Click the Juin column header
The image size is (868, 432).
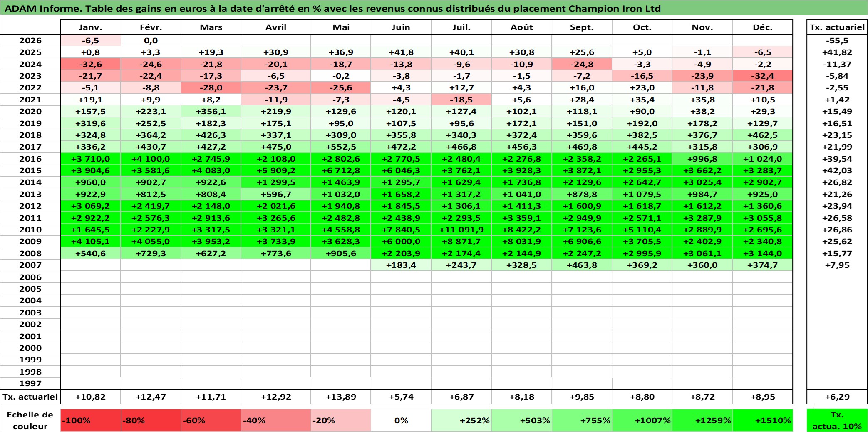tap(401, 27)
